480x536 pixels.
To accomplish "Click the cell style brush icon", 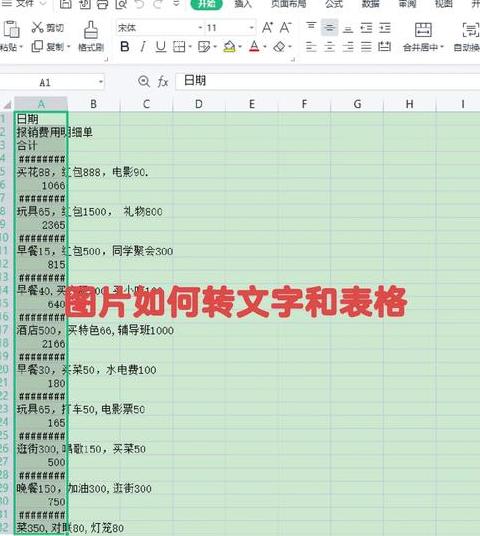I will coord(204,46).
